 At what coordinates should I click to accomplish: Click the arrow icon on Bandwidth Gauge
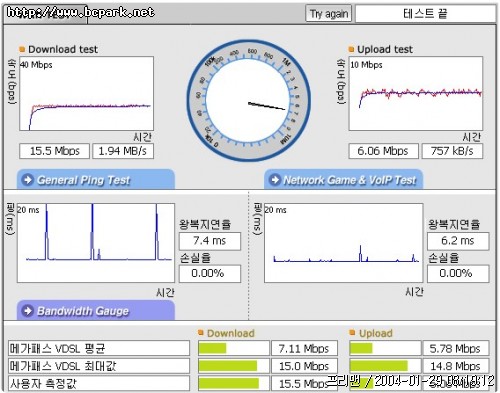click(x=27, y=311)
